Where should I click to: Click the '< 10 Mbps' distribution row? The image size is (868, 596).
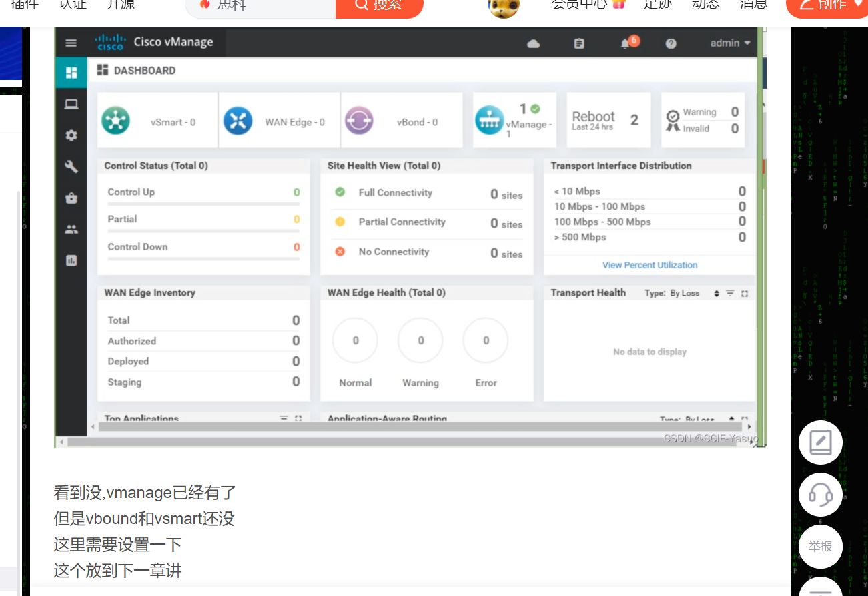(x=650, y=192)
